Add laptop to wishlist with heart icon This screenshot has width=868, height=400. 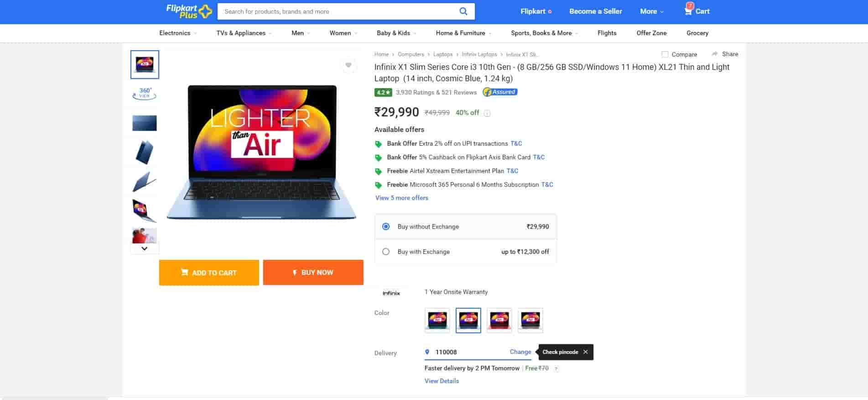pos(348,65)
